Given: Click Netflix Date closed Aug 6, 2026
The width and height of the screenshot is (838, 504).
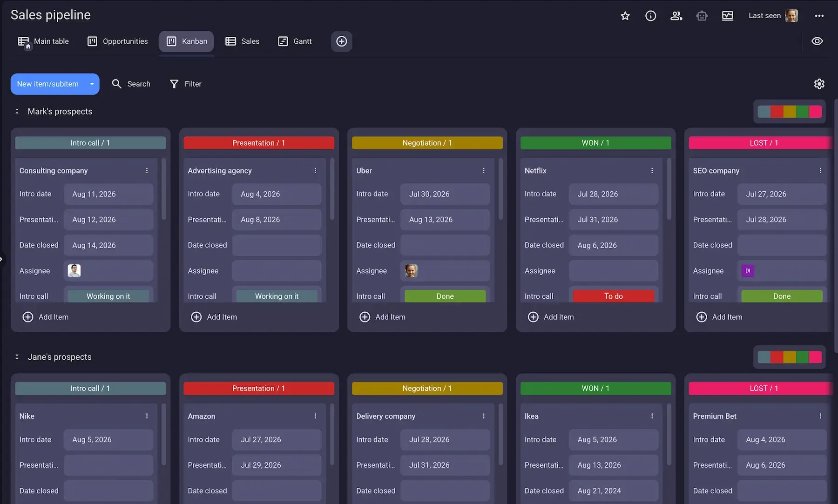Looking at the screenshot, I should (614, 245).
